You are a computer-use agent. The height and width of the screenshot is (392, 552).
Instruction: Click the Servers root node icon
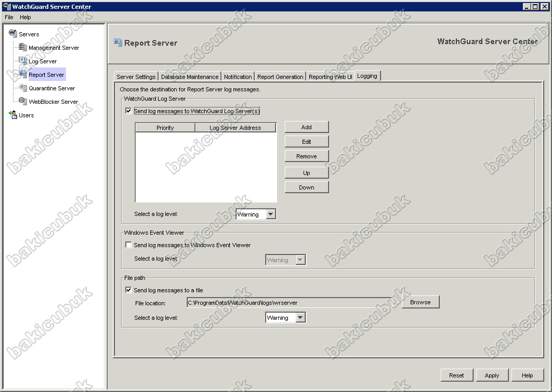pyautogui.click(x=13, y=34)
